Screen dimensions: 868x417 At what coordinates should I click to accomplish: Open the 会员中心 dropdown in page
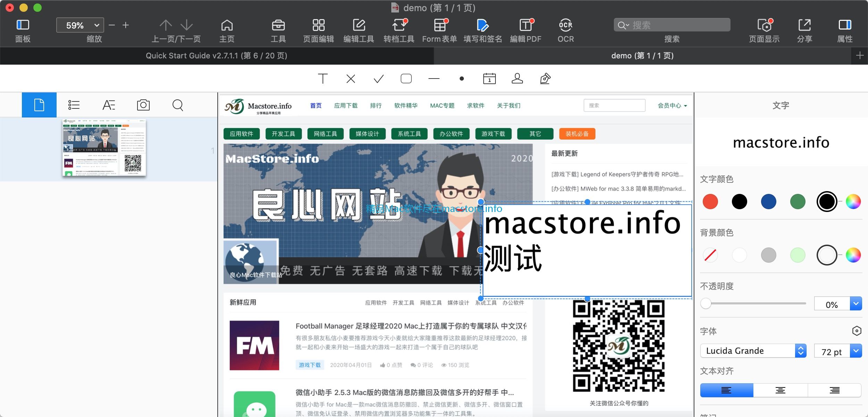[x=672, y=106]
